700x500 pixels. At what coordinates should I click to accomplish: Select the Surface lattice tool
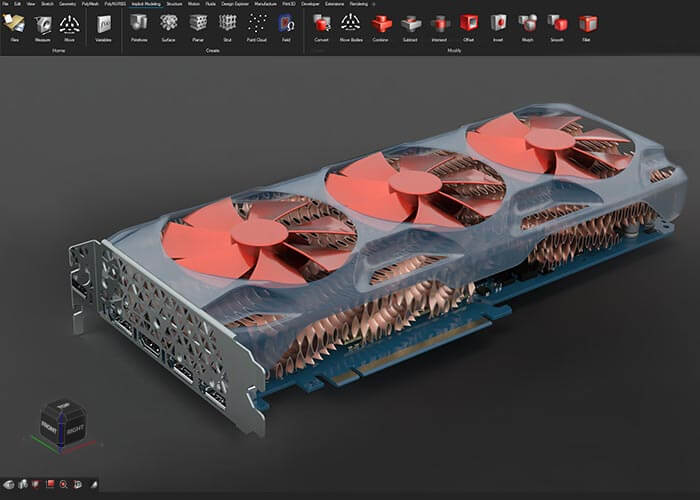tap(168, 23)
